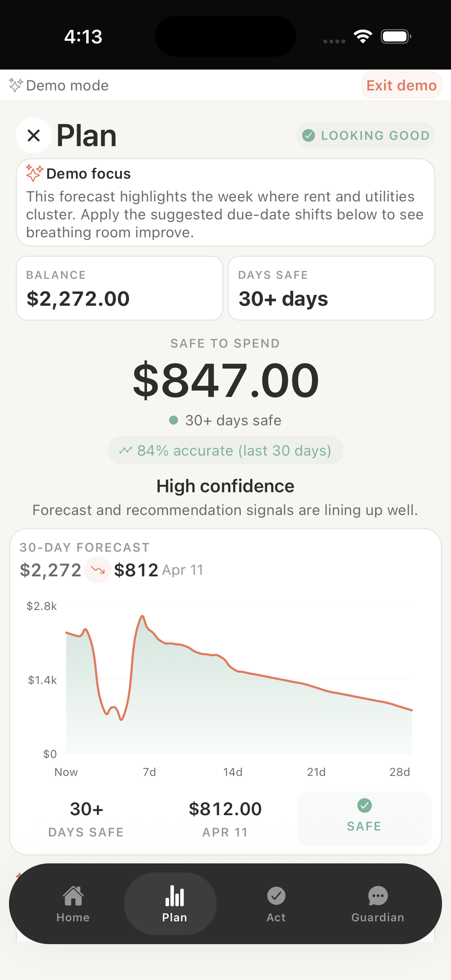Tap the Wi-Fi status bar icon
The height and width of the screenshot is (980, 451).
tap(363, 37)
